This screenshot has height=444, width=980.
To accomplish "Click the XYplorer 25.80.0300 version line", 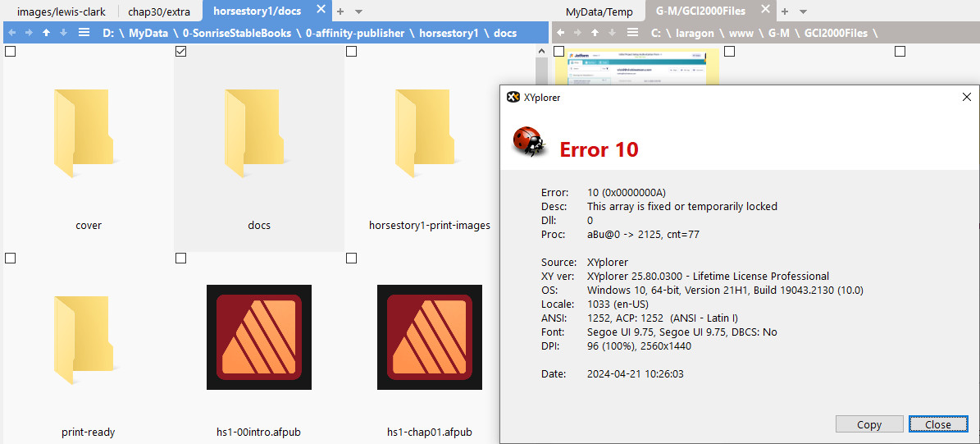I will tap(708, 276).
